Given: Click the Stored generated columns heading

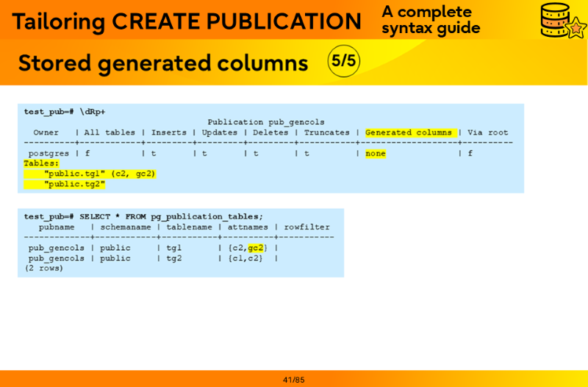Looking at the screenshot, I should [x=163, y=63].
